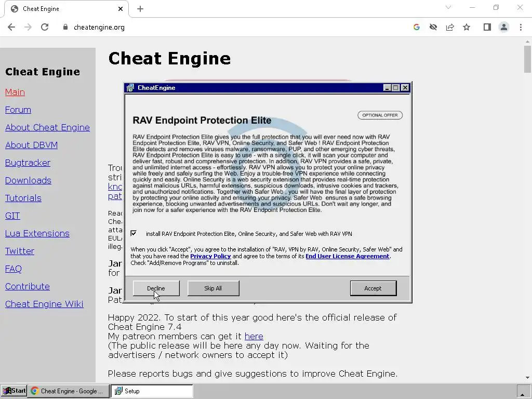
Task: Share this page via share icon
Action: tap(450, 27)
